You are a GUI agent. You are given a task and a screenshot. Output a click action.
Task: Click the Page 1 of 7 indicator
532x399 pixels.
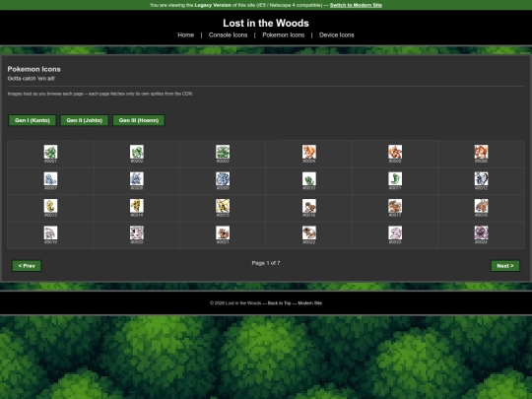tap(266, 263)
